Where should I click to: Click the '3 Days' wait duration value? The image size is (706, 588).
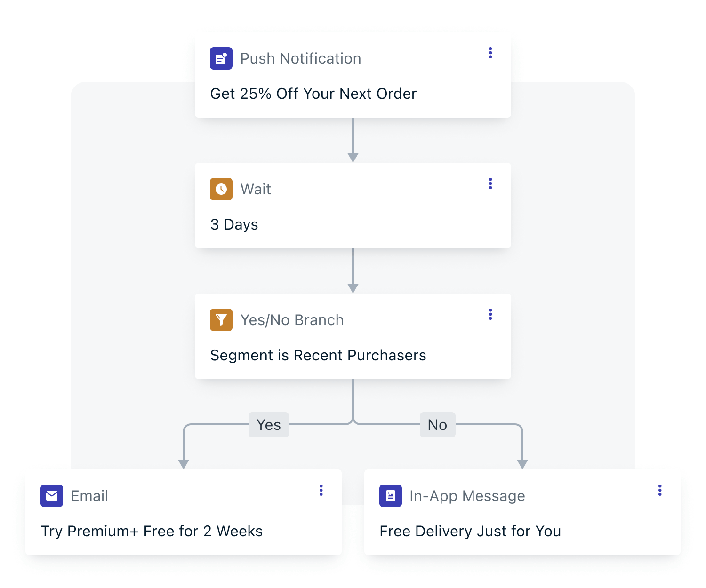coord(234,224)
